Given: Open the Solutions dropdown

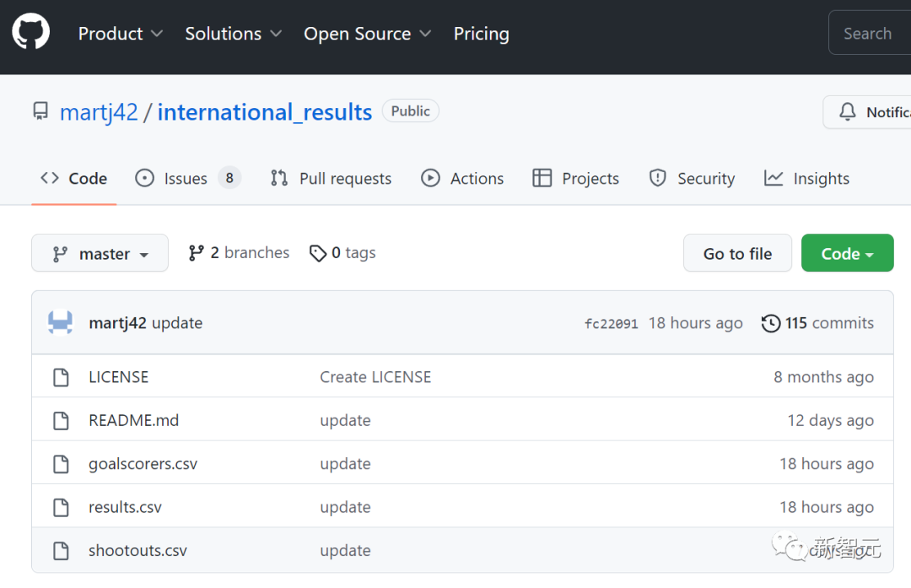Looking at the screenshot, I should [x=234, y=34].
